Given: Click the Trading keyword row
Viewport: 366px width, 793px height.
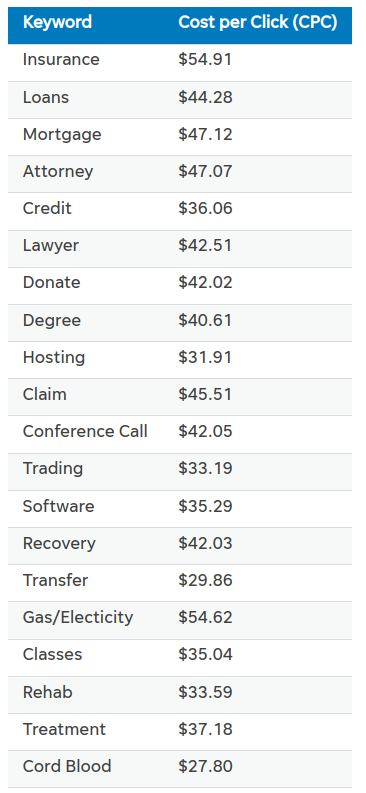Looking at the screenshot, I should tap(180, 468).
